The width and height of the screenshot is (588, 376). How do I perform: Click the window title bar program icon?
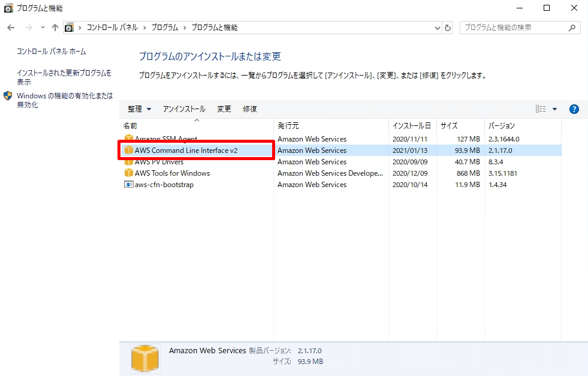(x=8, y=8)
